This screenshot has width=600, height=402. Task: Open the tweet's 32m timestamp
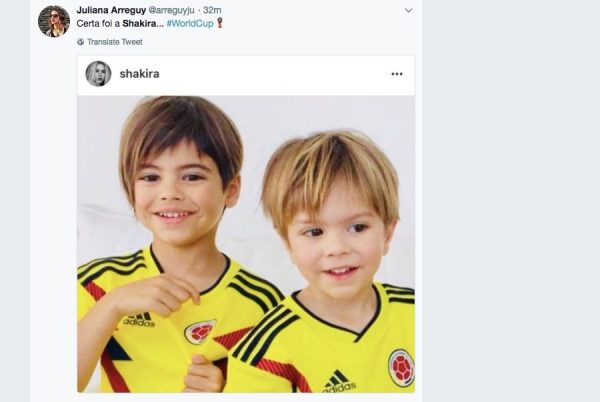pos(212,10)
